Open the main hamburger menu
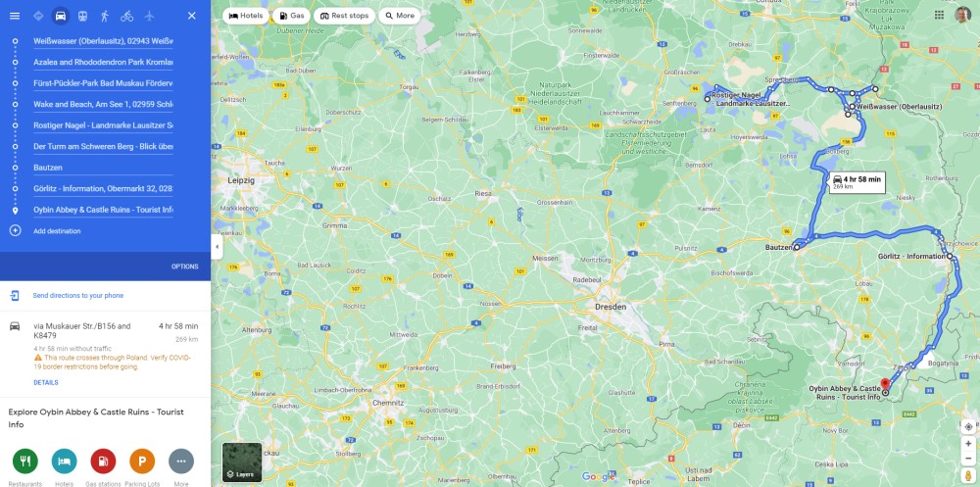The width and height of the screenshot is (980, 487). [x=15, y=16]
